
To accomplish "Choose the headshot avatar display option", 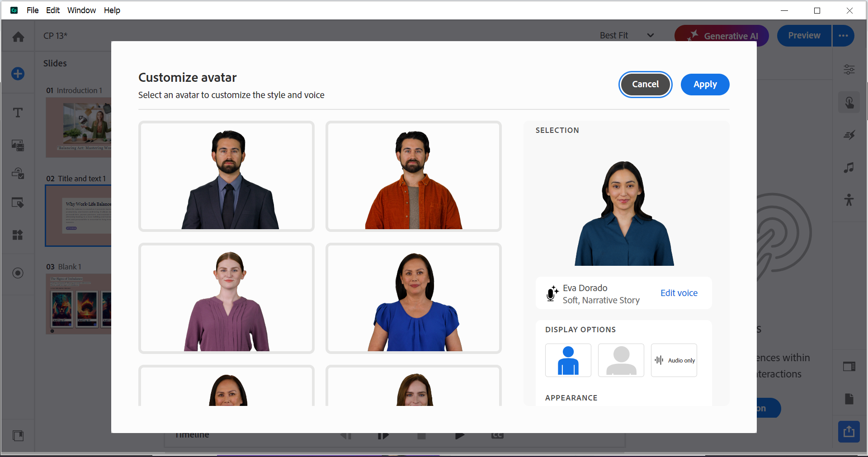I will 621,360.
